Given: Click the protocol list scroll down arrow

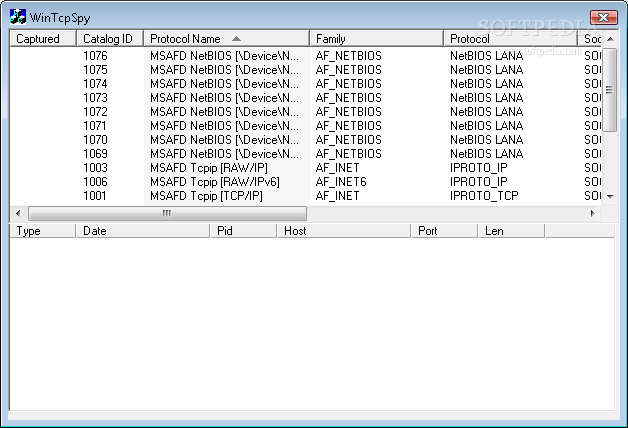Looking at the screenshot, I should click(610, 196).
